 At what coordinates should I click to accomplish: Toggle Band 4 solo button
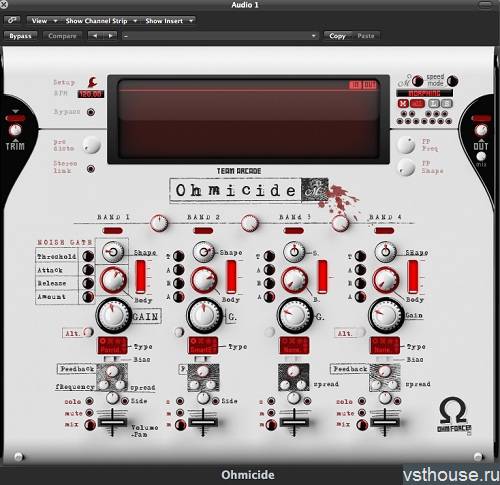(x=362, y=401)
